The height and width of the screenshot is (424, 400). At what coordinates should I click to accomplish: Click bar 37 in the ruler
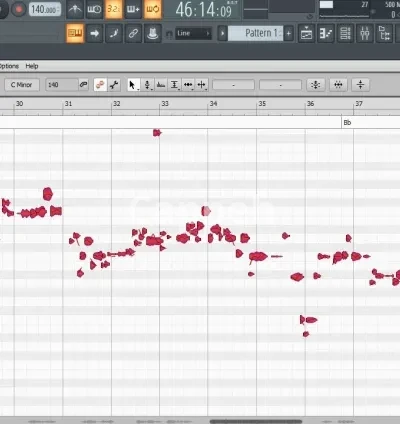(359, 104)
